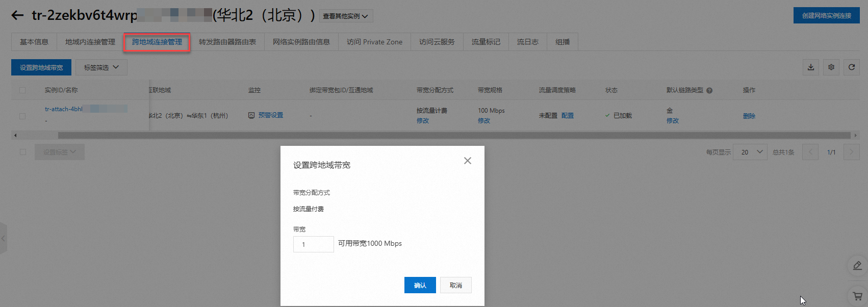Select the 跨地域连接管理 tab
Screen dimensions: 868x307
tap(157, 42)
